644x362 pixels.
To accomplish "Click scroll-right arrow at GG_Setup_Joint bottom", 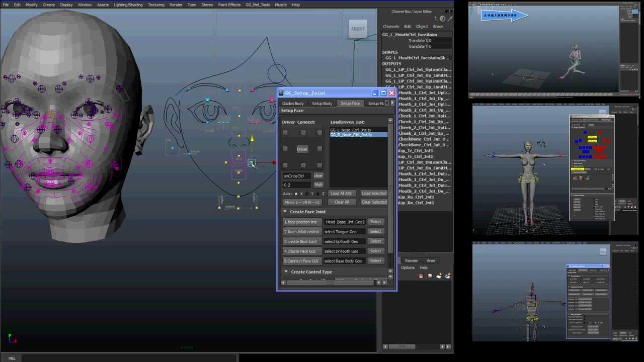I will 385,283.
